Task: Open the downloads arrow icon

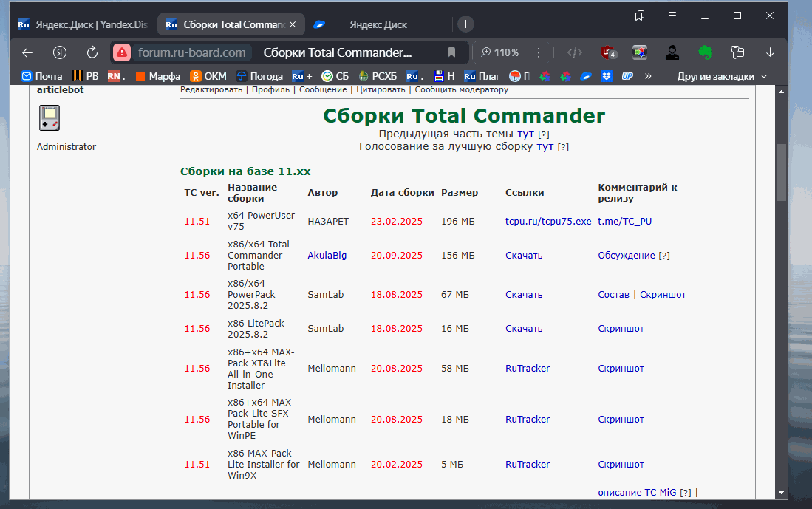Action: [770, 52]
